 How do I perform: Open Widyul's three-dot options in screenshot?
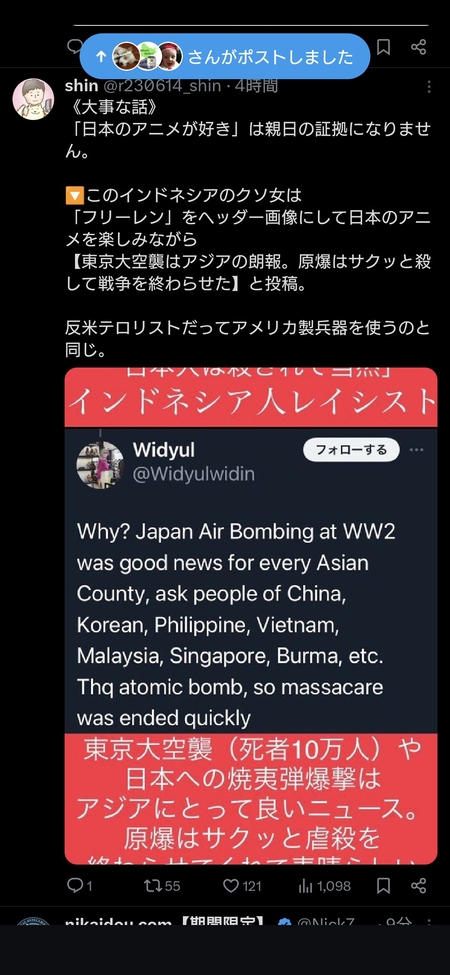416,450
